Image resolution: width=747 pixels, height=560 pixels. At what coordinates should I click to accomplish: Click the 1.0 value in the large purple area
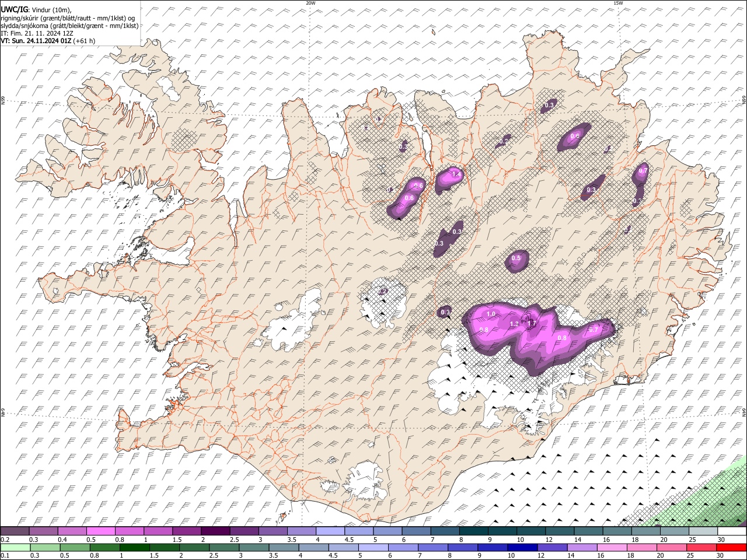(491, 314)
